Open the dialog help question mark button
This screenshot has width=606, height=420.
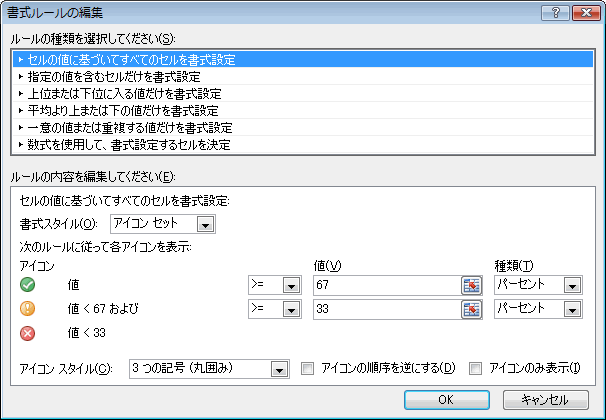555,13
